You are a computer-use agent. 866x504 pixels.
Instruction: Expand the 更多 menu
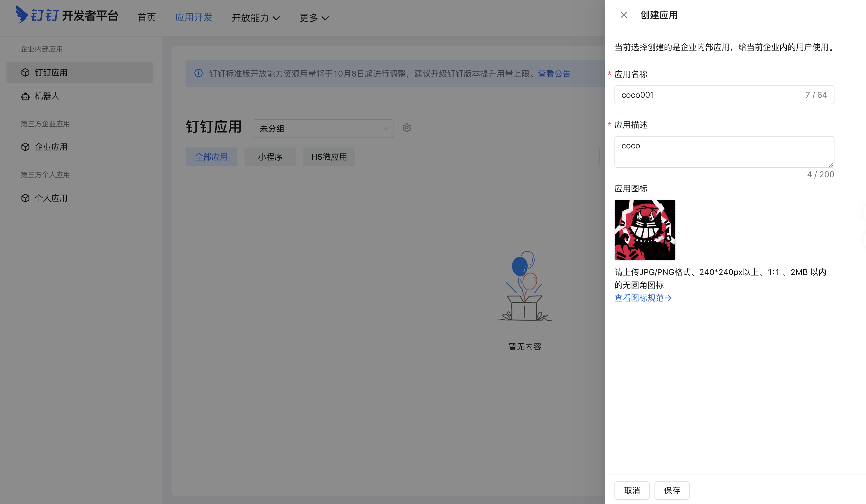(x=313, y=18)
